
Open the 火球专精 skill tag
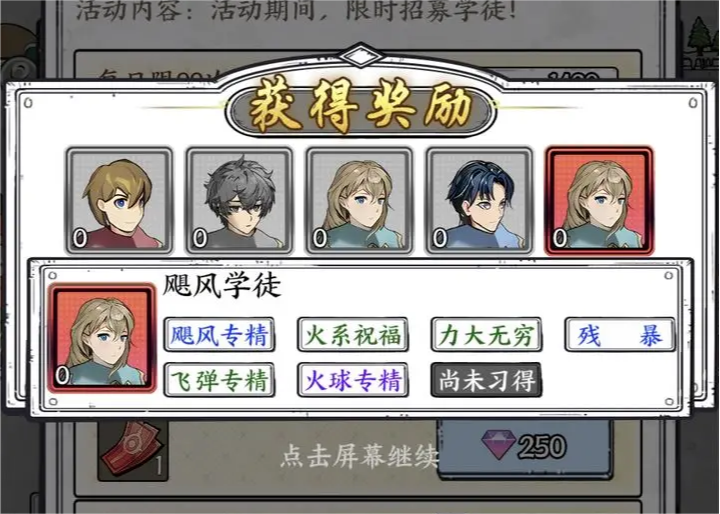[353, 380]
